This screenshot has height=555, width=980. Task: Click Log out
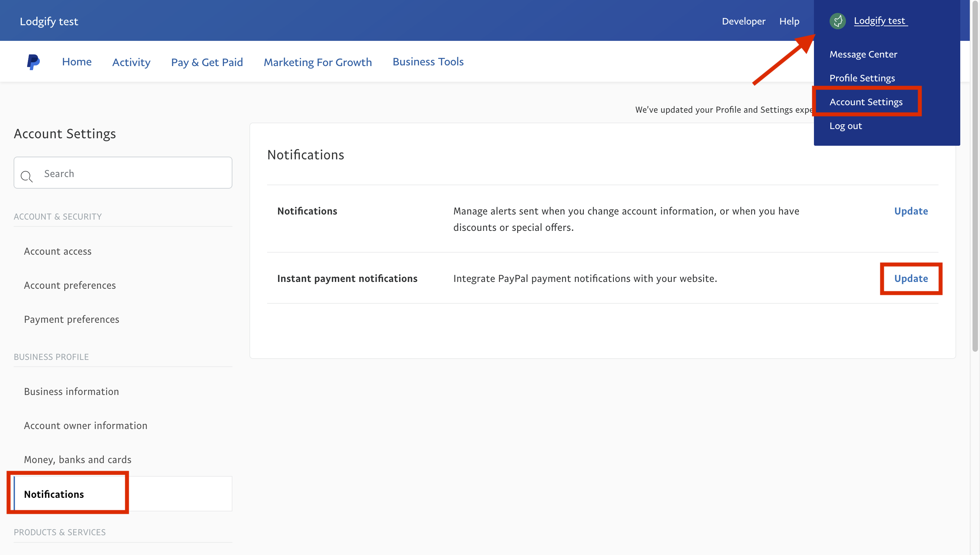tap(845, 126)
